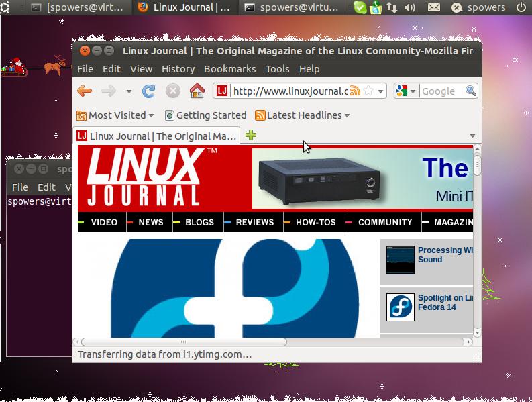532x402 pixels.
Task: Reload the page with the Reload icon
Action: (149, 91)
